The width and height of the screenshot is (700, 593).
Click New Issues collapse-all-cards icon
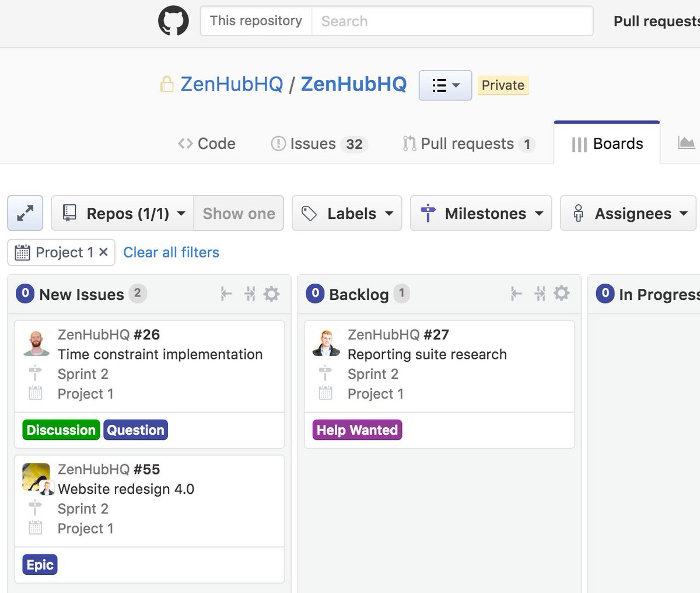[x=250, y=294]
